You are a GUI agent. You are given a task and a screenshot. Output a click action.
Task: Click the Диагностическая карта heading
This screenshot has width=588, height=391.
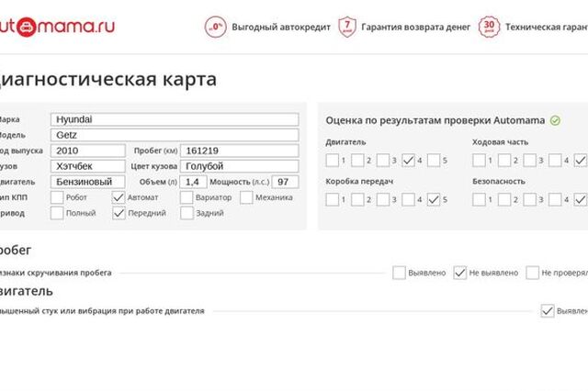(108, 79)
